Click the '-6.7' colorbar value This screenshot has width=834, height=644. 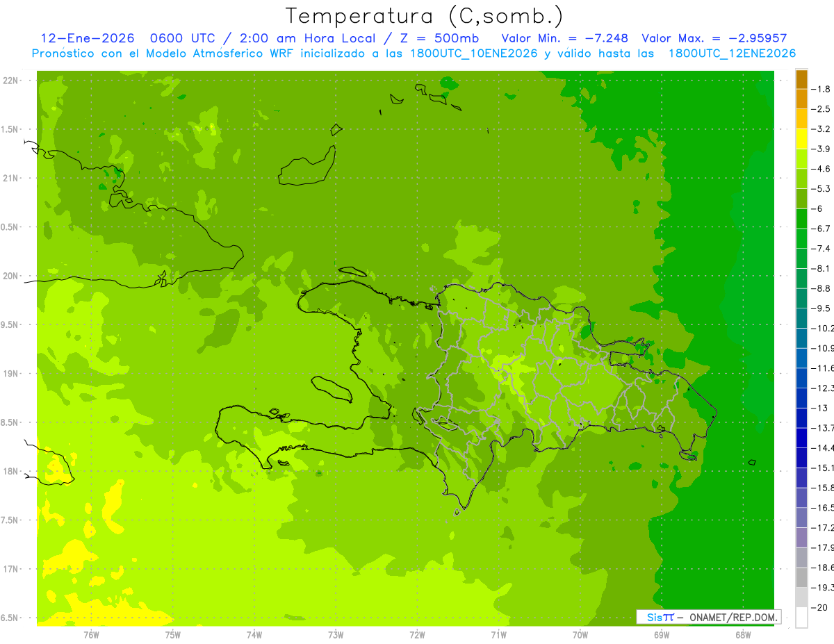click(821, 229)
